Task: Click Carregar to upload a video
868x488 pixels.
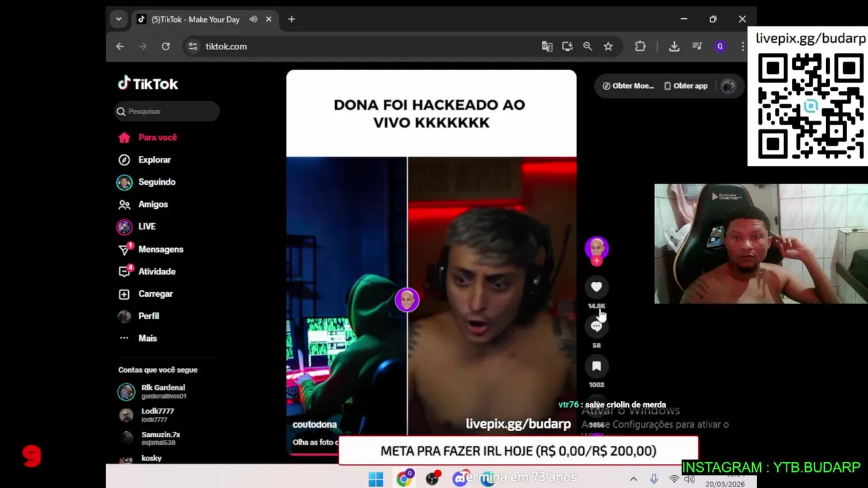Action: tap(155, 293)
